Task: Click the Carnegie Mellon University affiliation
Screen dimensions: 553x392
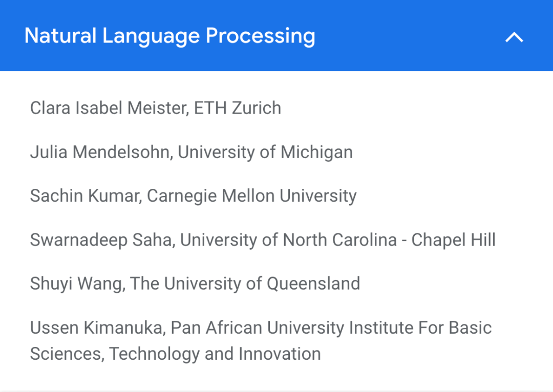Action: (251, 196)
